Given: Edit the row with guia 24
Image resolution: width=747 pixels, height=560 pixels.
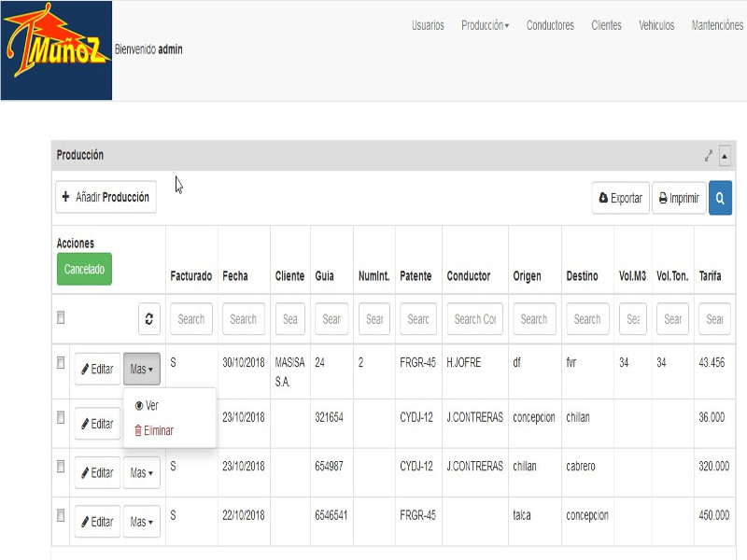Looking at the screenshot, I should coord(97,369).
